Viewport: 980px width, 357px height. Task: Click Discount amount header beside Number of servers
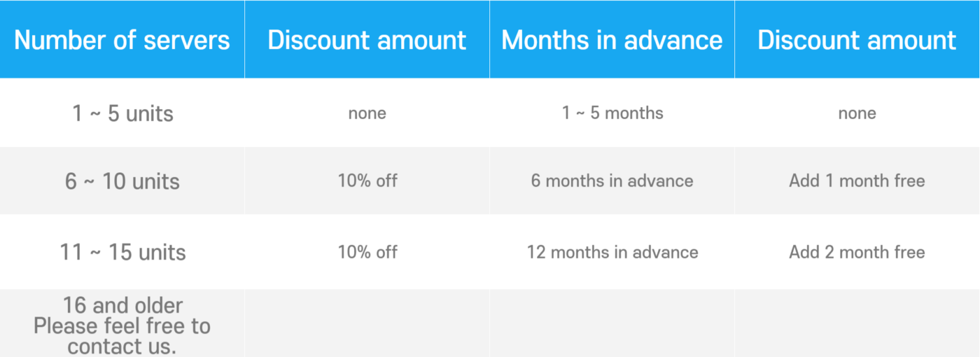tap(367, 40)
